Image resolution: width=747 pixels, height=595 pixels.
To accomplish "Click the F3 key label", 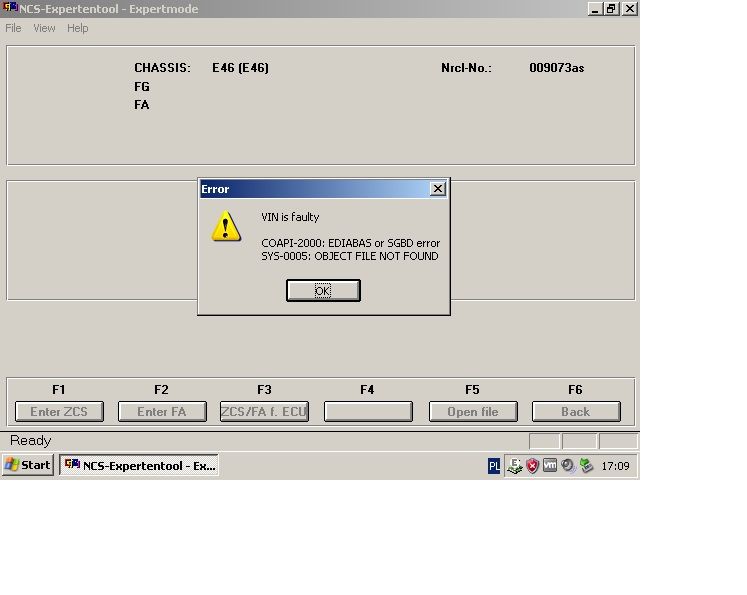I will pyautogui.click(x=264, y=390).
